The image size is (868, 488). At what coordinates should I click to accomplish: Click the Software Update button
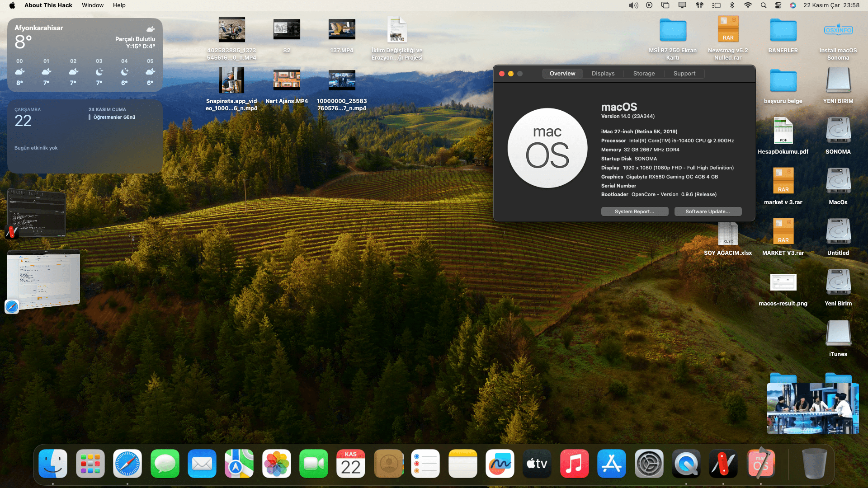pyautogui.click(x=708, y=211)
